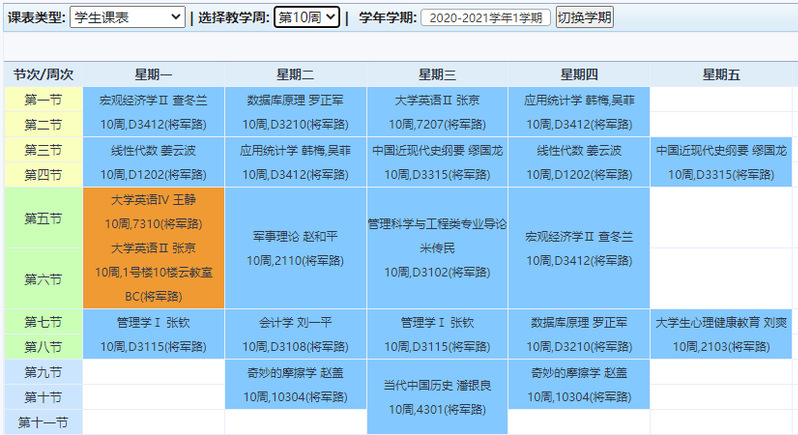The height and width of the screenshot is (435, 798).
Task: Click the 当代中国历史 潘银良 course cell
Action: click(x=437, y=396)
